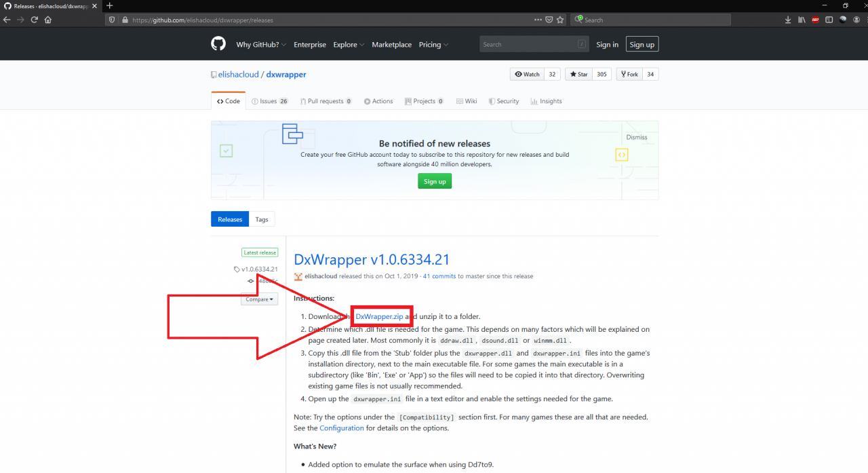Bookmark this page with the star icon
Screen dimensions: 868x473
560,20
